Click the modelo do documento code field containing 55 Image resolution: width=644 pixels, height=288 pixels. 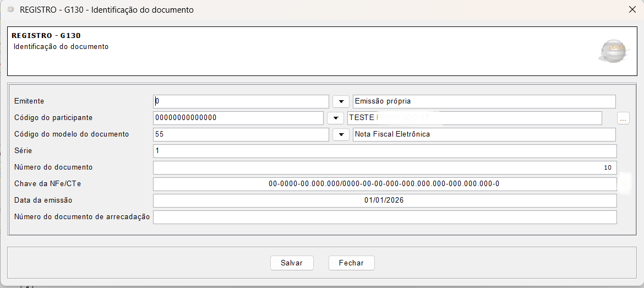click(241, 134)
